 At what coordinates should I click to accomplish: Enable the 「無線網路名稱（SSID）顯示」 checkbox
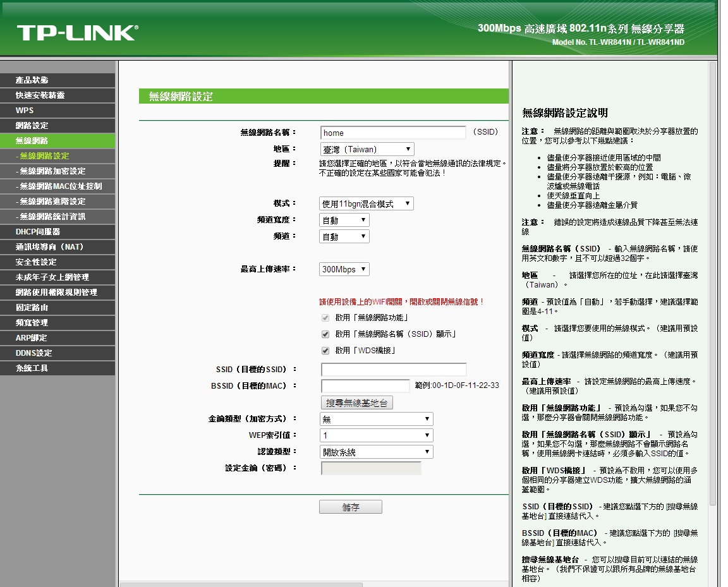(x=325, y=334)
